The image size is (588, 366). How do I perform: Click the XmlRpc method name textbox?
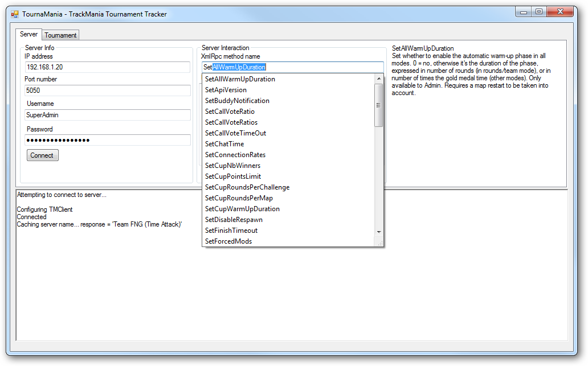(292, 67)
